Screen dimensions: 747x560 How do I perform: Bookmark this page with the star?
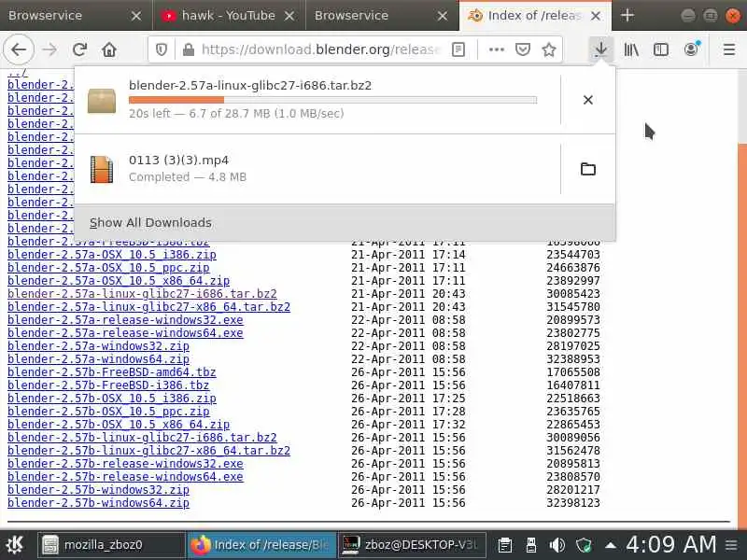coord(549,49)
